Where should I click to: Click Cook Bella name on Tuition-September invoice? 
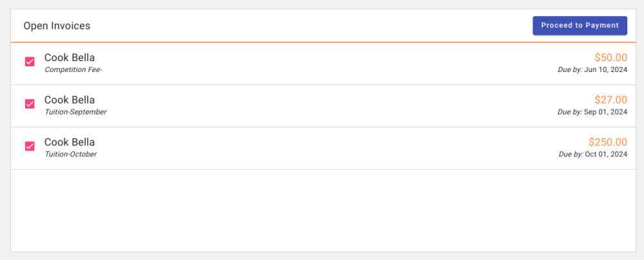tap(70, 100)
